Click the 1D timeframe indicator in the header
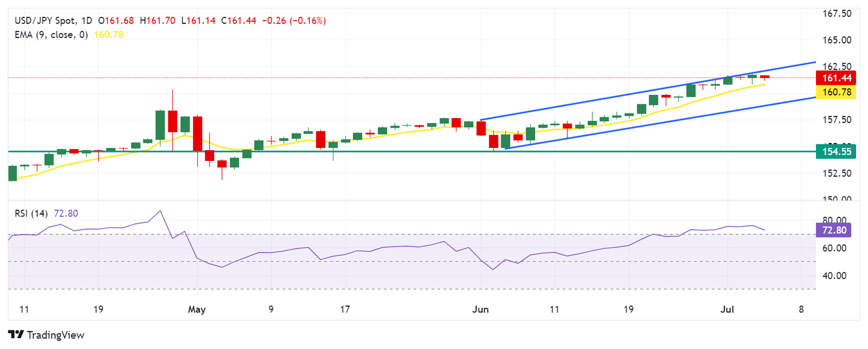The height and width of the screenshot is (349, 868). 86,21
